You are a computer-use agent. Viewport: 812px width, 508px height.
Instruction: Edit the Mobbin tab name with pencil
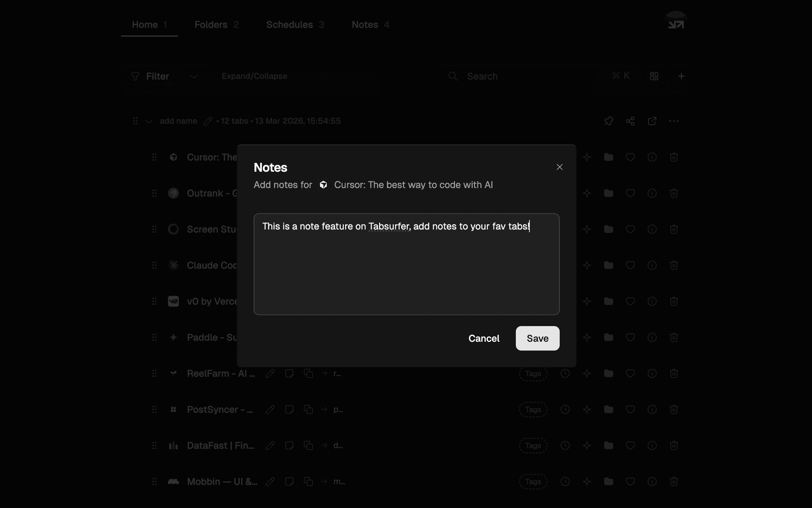pos(270,481)
